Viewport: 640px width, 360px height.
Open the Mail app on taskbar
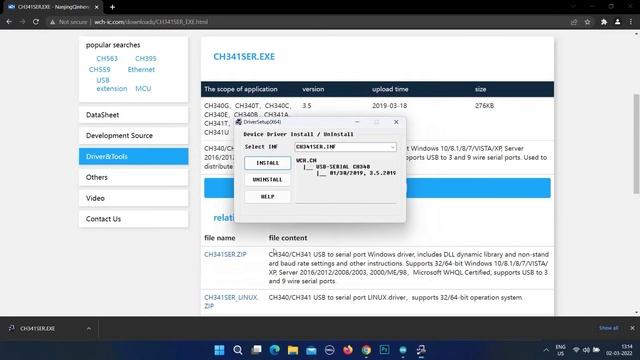pos(311,350)
